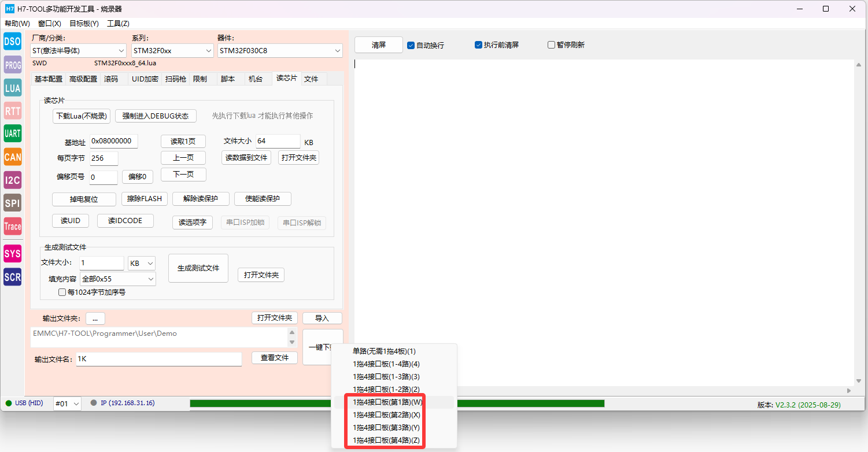Click the 基地址 input field
The height and width of the screenshot is (452, 868).
coord(113,141)
